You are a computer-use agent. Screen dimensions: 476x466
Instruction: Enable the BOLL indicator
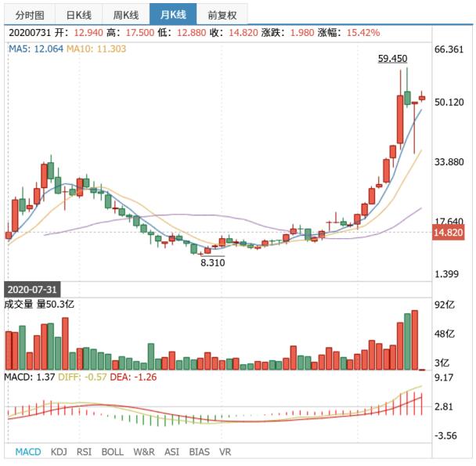[x=112, y=452]
